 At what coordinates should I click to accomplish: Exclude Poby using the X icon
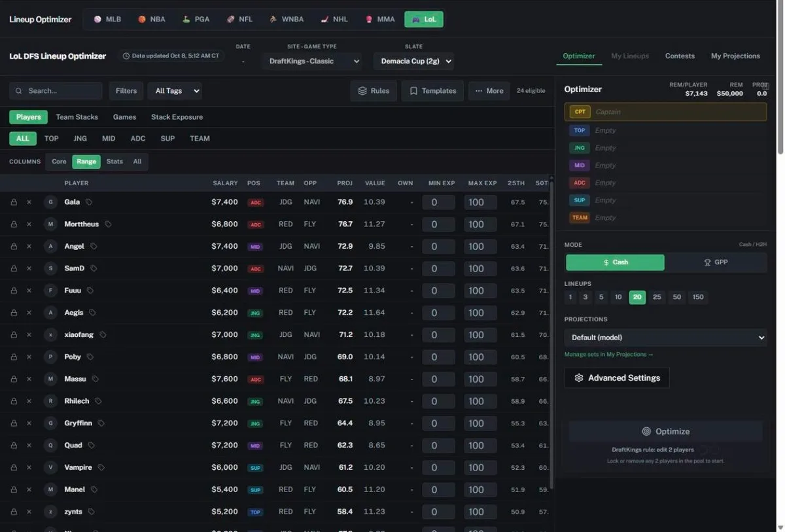pos(29,357)
